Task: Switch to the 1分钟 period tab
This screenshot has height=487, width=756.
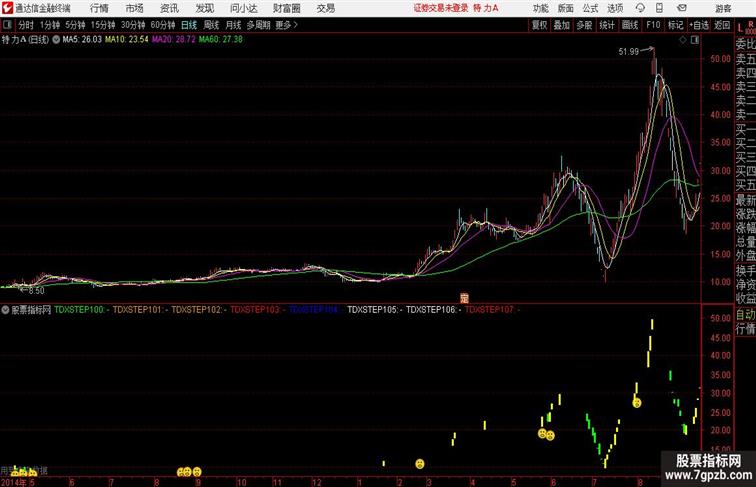Action: [50, 25]
